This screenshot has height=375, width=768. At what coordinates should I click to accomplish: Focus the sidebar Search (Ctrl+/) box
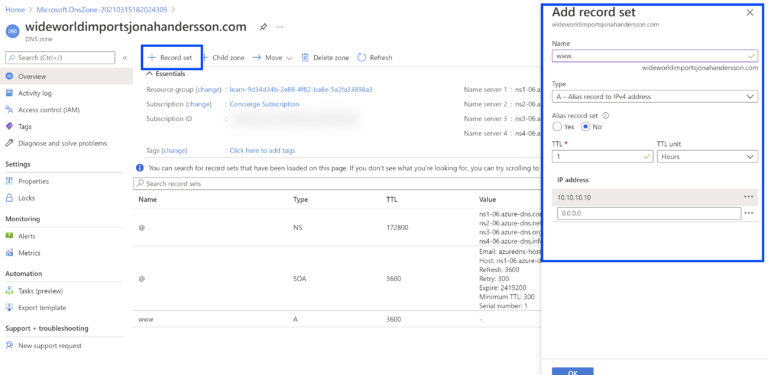click(x=60, y=58)
